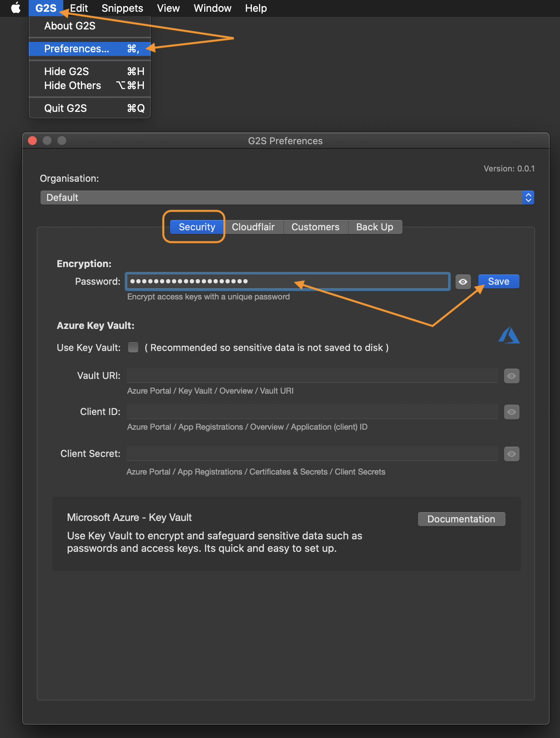The image size is (560, 738).
Task: Open the Edit menu
Action: tap(79, 8)
